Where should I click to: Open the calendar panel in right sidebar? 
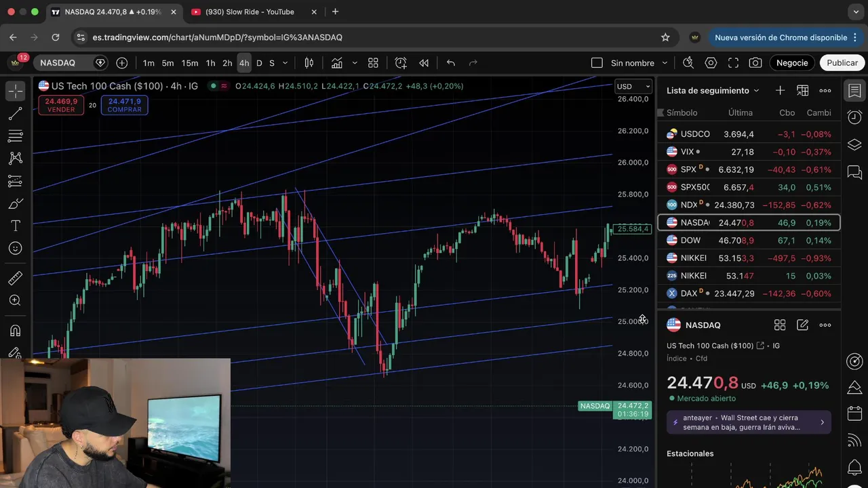pos(854,413)
